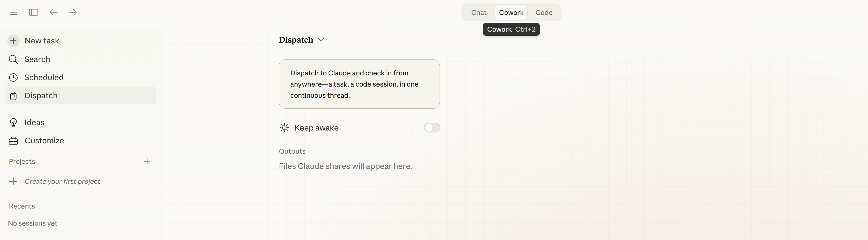Add a project with the plus icon
The image size is (868, 240).
pyautogui.click(x=147, y=161)
